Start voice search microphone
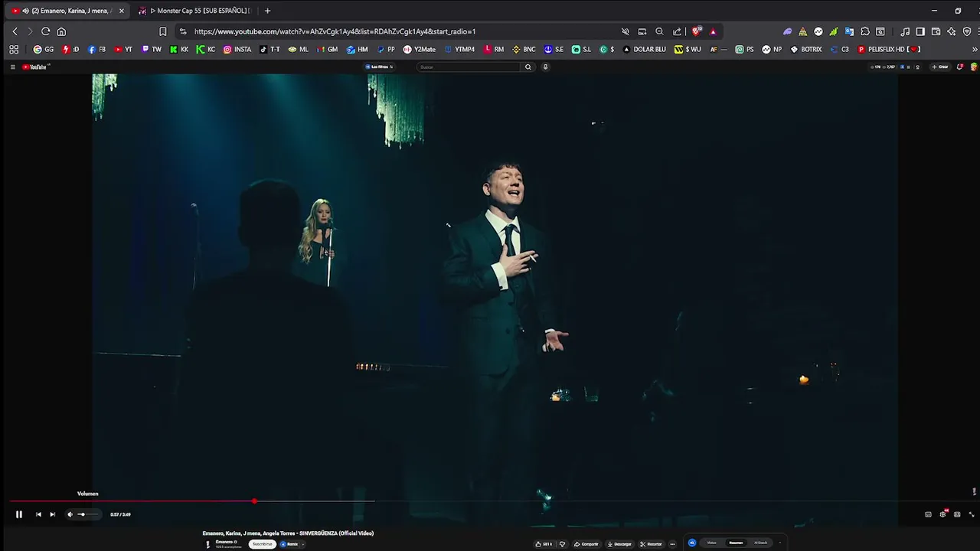The width and height of the screenshot is (980, 551). click(x=545, y=67)
